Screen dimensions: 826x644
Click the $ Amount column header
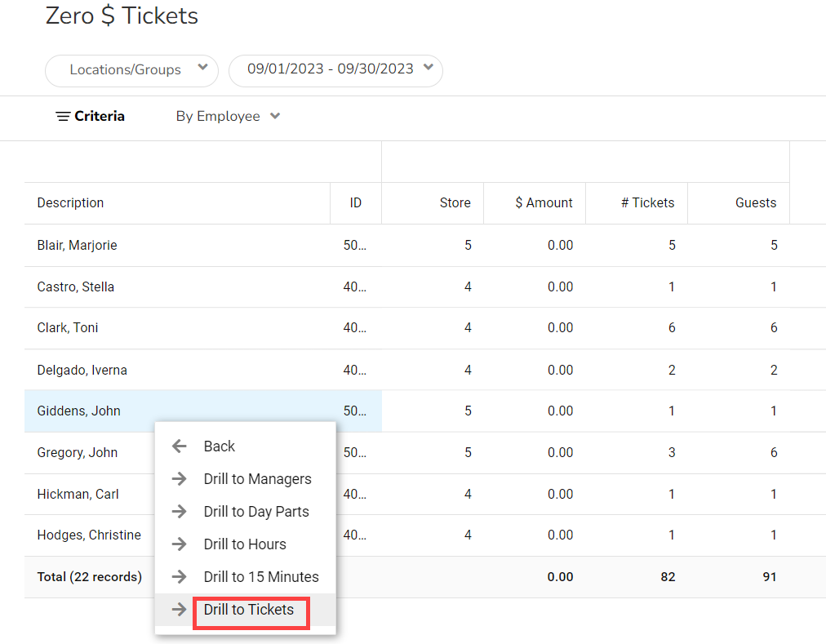tap(544, 203)
